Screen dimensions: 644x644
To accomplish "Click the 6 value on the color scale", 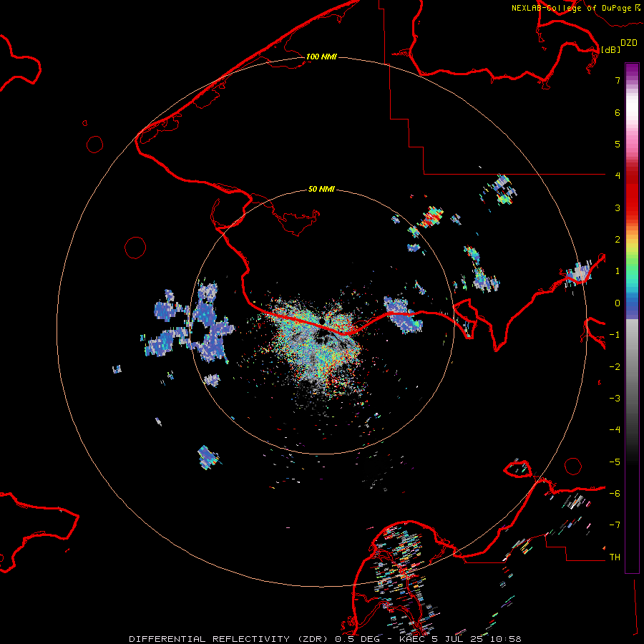I will click(618, 112).
